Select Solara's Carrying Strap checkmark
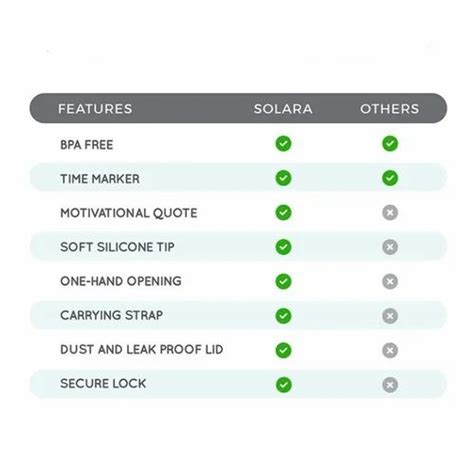The width and height of the screenshot is (474, 474). coord(283,316)
